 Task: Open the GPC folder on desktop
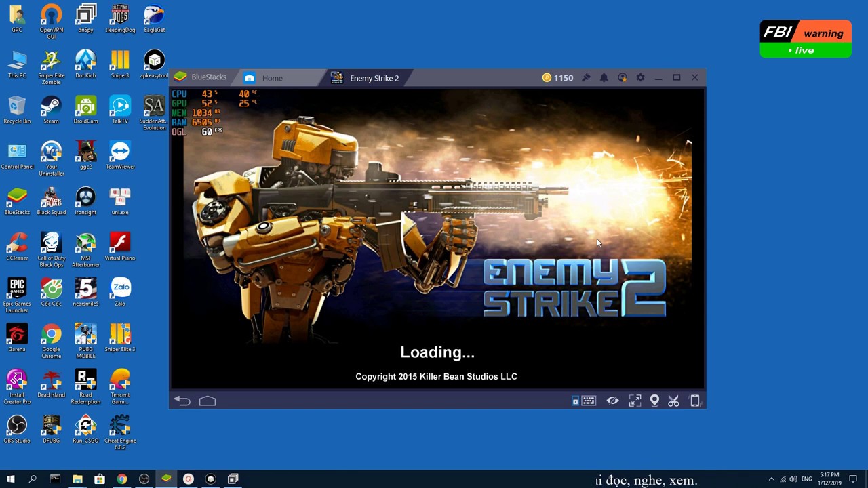pyautogui.click(x=17, y=19)
